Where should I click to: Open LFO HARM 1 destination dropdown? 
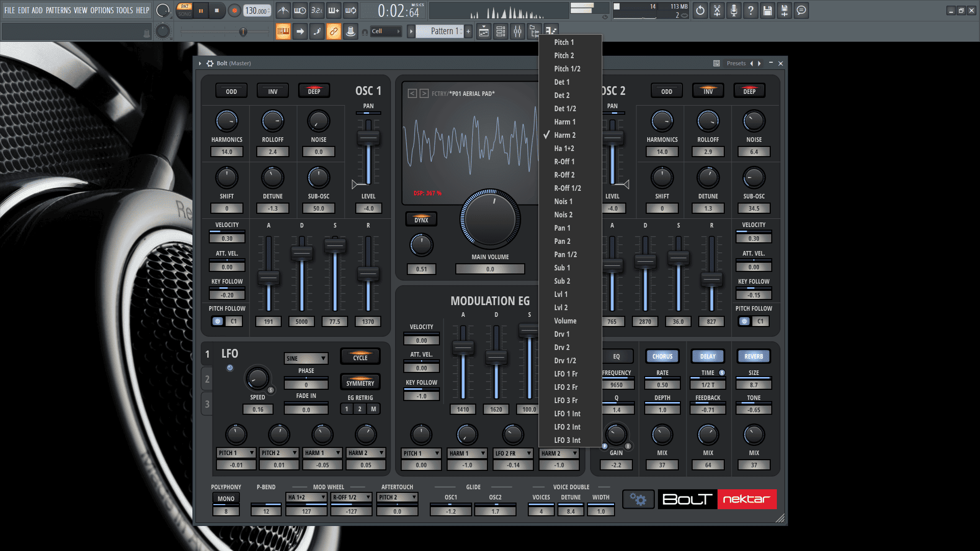tap(322, 453)
